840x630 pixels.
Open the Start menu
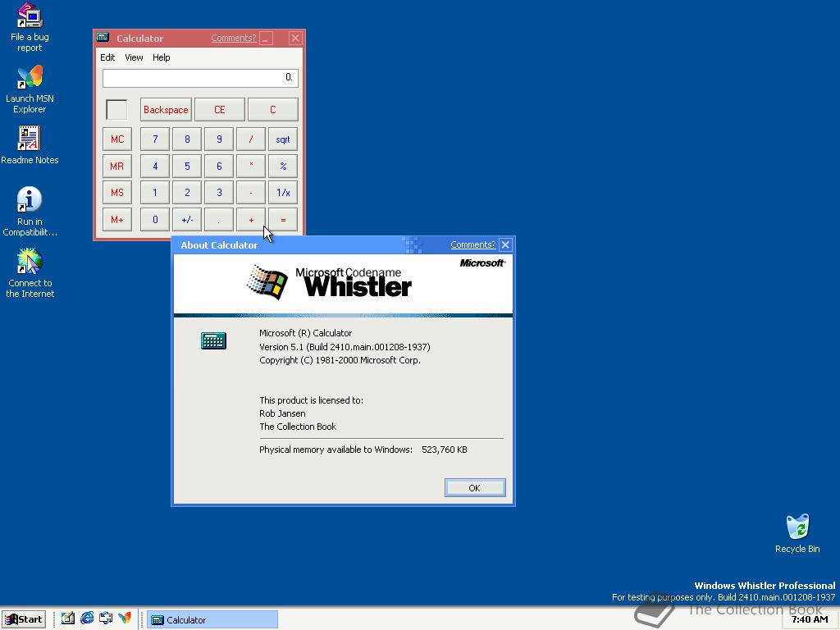tap(24, 619)
